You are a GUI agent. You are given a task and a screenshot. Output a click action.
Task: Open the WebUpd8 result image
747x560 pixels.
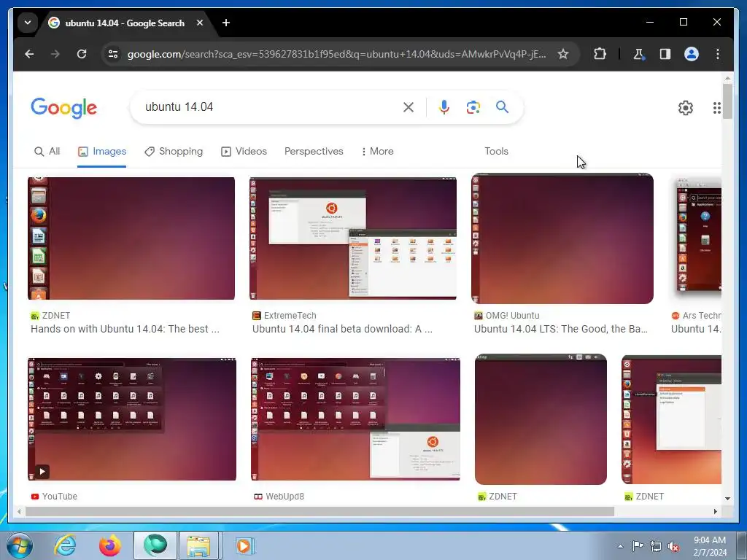tap(355, 419)
